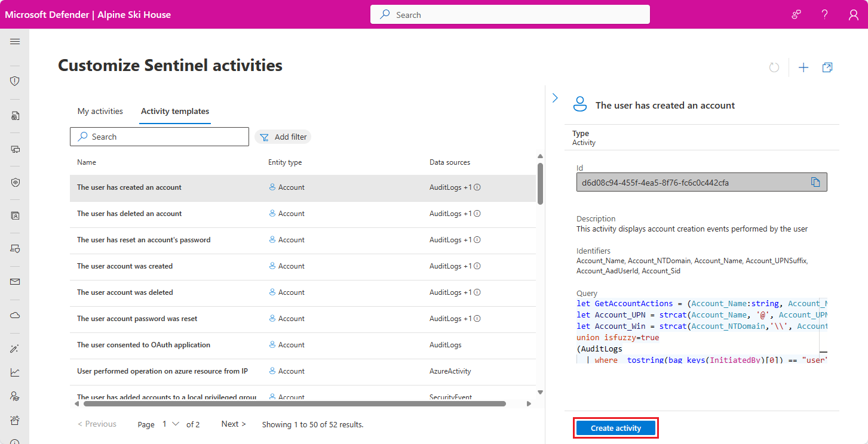Switch to the My activities tab
Viewport: 868px width, 444px height.
(100, 111)
